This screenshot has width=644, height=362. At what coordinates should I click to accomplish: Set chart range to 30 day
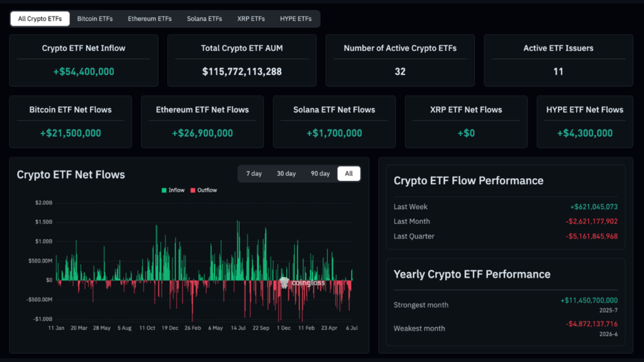286,173
